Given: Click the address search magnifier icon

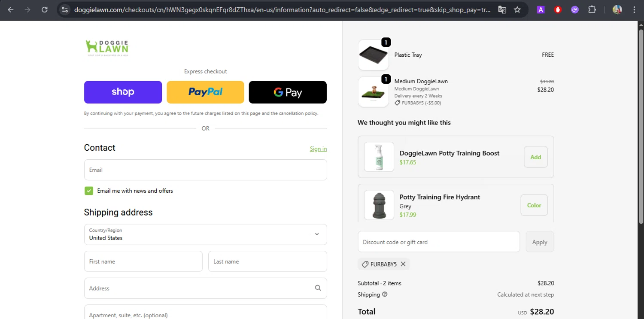Looking at the screenshot, I should click(318, 288).
